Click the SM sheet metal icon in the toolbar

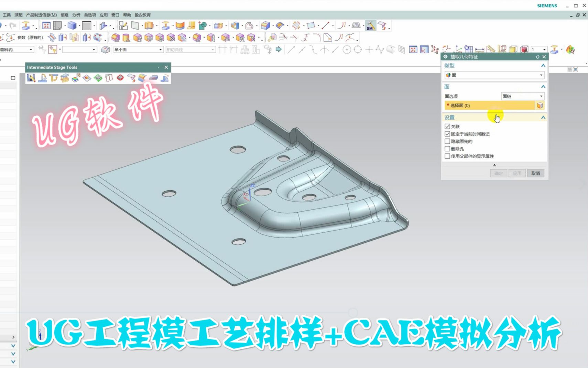[x=371, y=25]
